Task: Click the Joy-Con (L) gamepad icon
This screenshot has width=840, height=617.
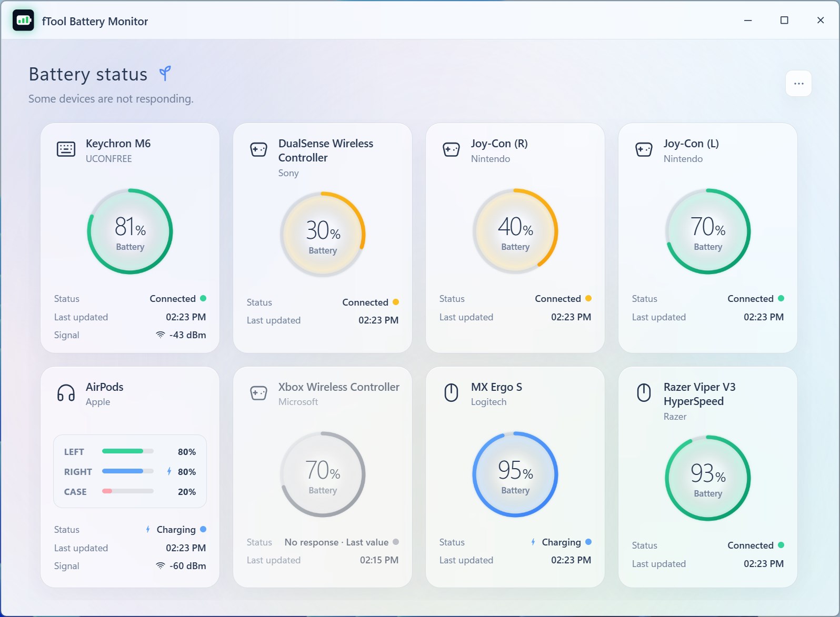Action: [644, 149]
